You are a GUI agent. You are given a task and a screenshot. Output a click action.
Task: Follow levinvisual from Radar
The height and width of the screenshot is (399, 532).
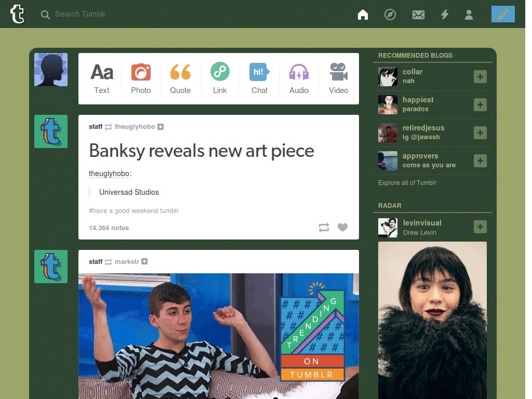click(x=480, y=227)
